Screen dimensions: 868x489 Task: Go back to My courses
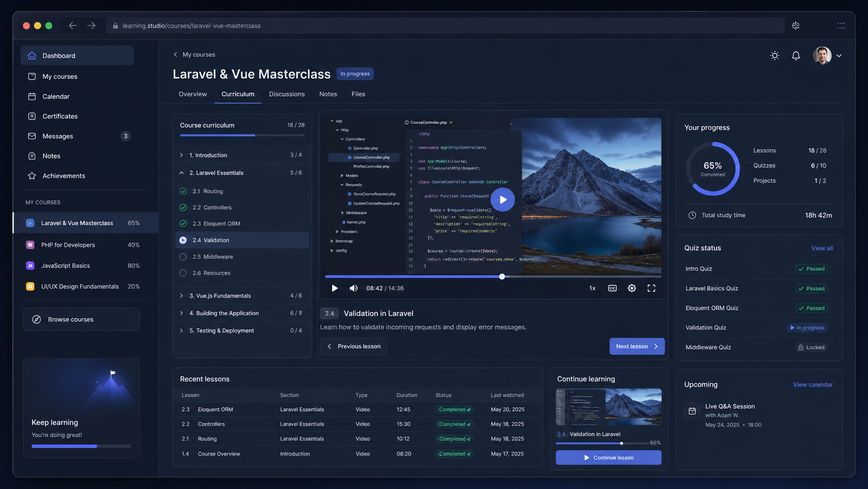194,55
